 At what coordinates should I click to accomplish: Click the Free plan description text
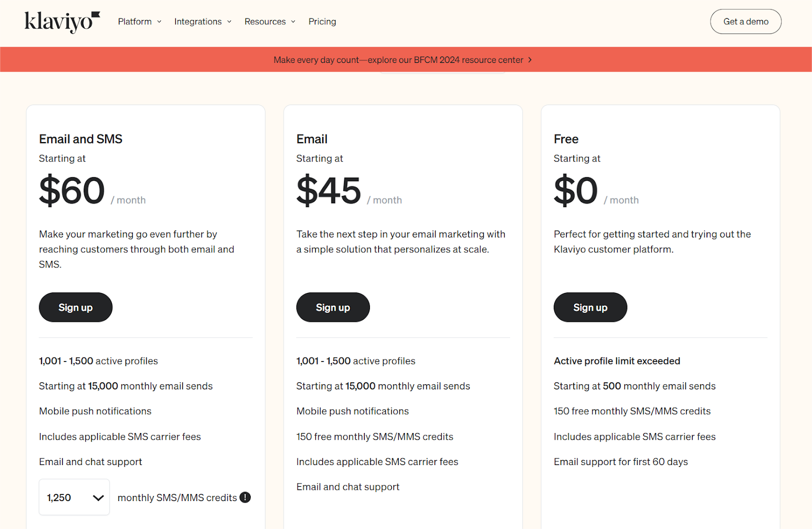(652, 242)
